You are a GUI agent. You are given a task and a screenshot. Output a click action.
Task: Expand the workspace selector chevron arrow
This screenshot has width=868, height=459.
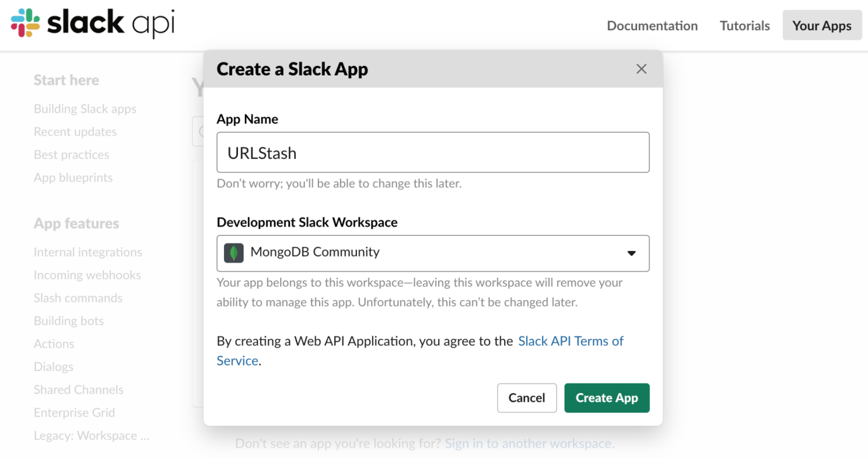(631, 253)
